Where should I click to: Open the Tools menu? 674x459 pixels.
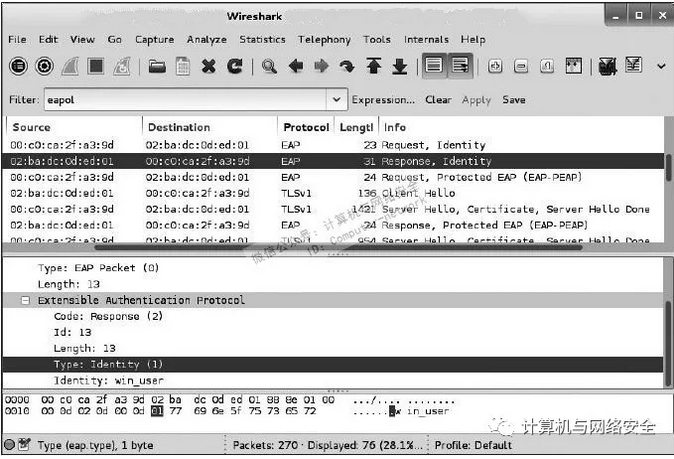(x=377, y=40)
